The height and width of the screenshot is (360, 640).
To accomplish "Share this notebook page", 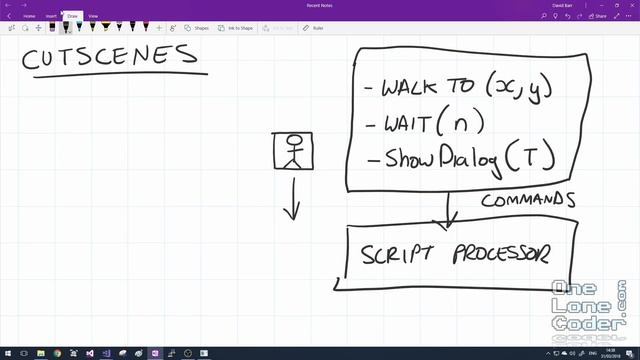I will [598, 16].
